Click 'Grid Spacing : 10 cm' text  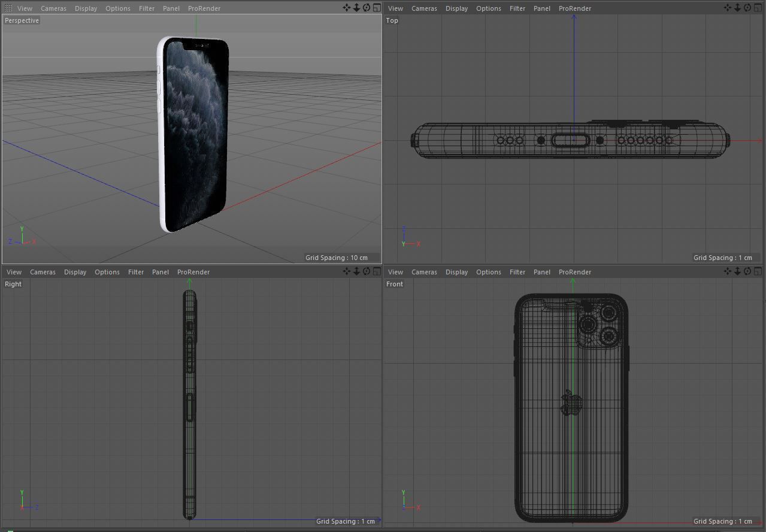pos(337,258)
